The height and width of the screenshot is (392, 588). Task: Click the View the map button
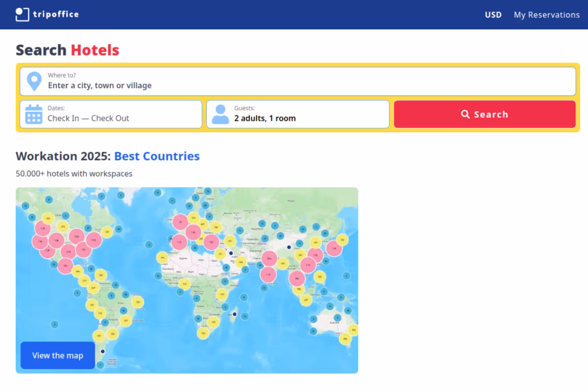tap(58, 355)
